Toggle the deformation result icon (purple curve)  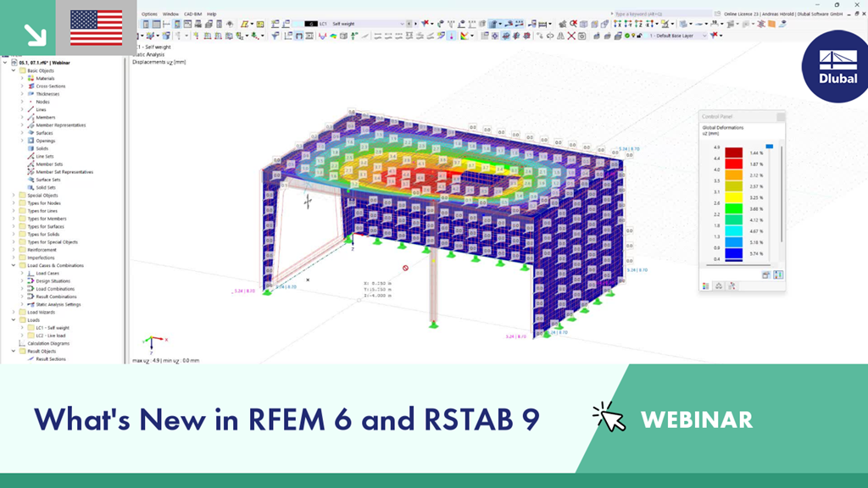[x=323, y=36]
